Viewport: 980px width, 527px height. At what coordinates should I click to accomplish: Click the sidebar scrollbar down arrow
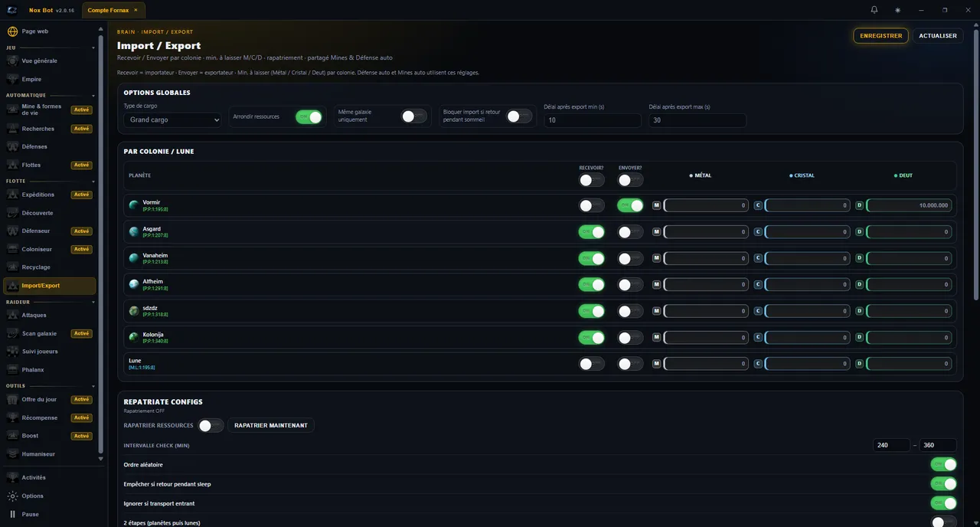pos(101,460)
